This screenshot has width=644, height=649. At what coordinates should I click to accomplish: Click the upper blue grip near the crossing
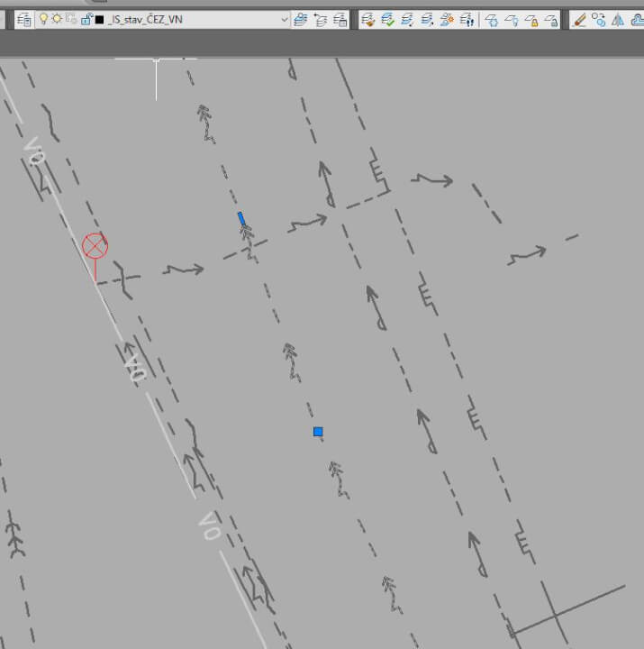pos(240,217)
